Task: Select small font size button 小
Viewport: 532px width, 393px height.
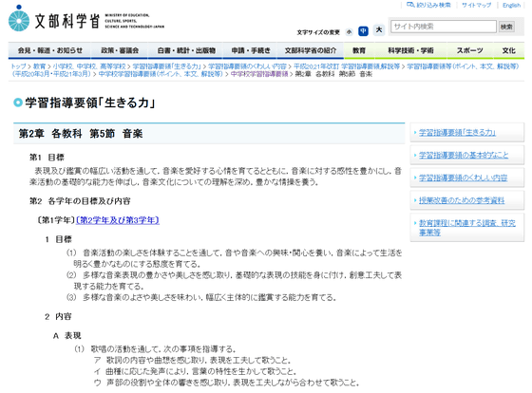Action: pos(350,32)
